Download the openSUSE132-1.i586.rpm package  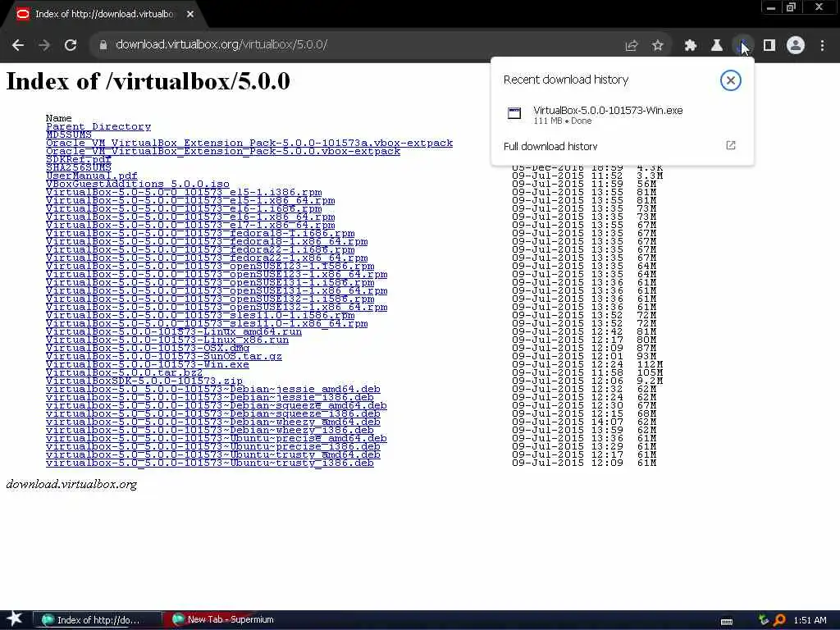(x=210, y=299)
